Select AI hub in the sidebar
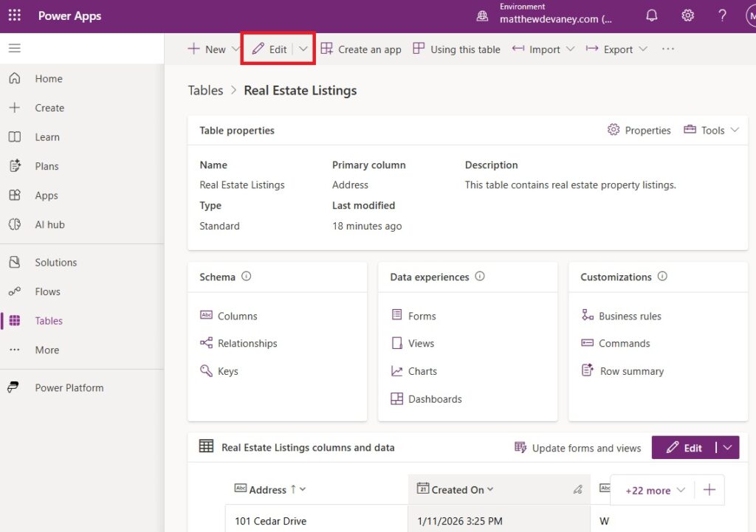The image size is (756, 532). pos(49,224)
